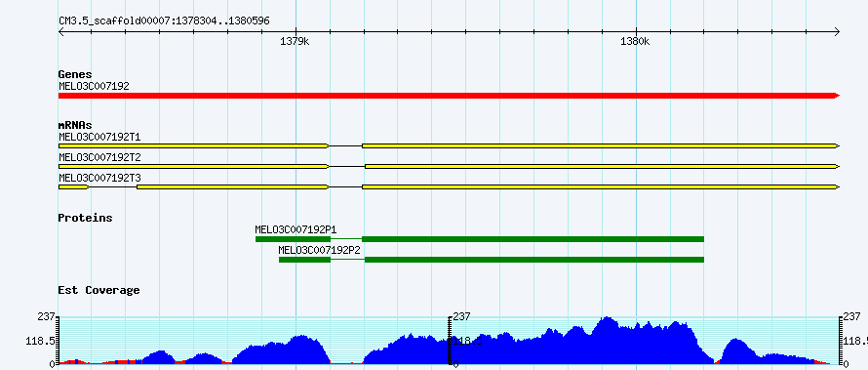Image resolution: width=868 pixels, height=370 pixels.
Task: Click the mRNAs track heading
Action: pyautogui.click(x=75, y=126)
